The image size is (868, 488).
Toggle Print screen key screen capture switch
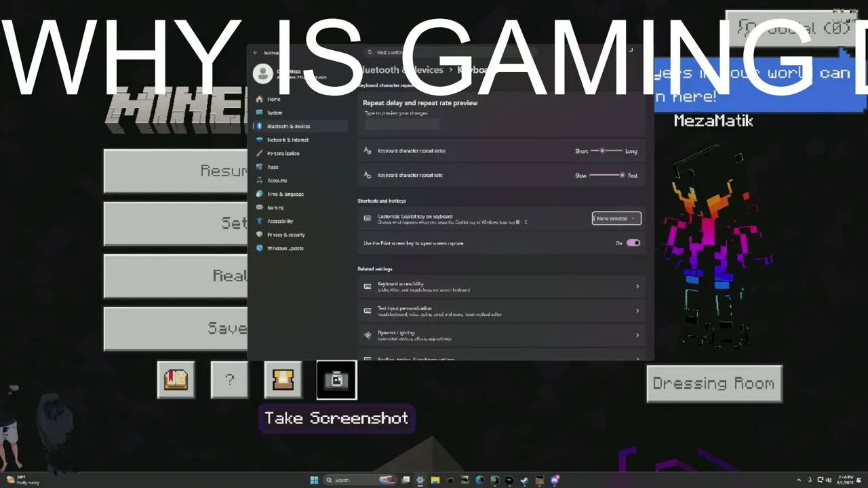[x=633, y=243]
